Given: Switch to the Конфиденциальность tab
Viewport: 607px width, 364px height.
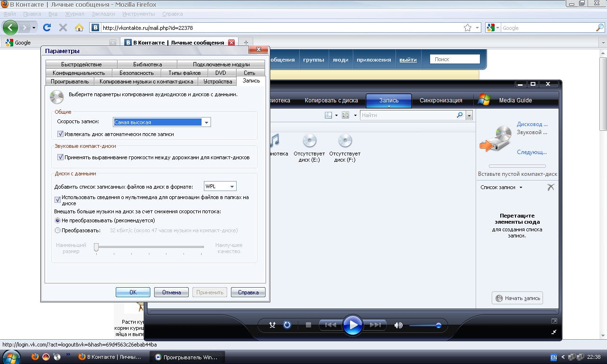Looking at the screenshot, I should pyautogui.click(x=79, y=73).
